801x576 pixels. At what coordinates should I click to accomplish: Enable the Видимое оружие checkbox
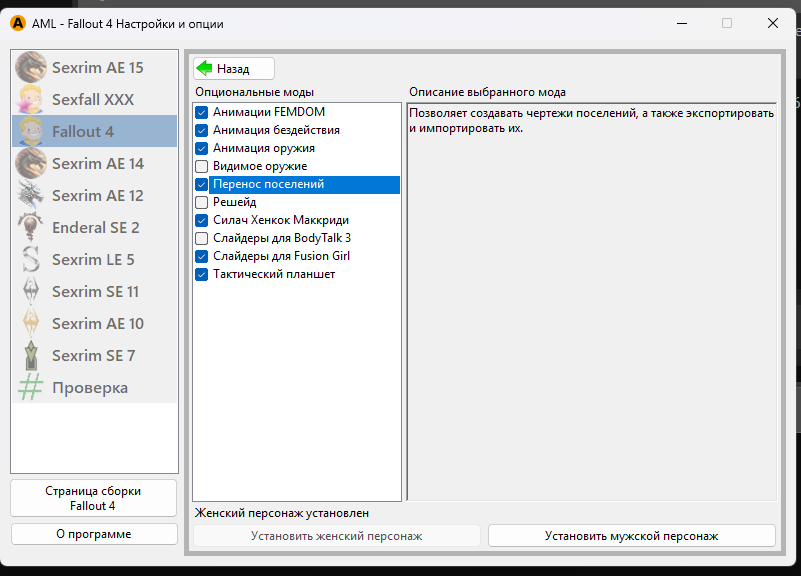[x=202, y=166]
